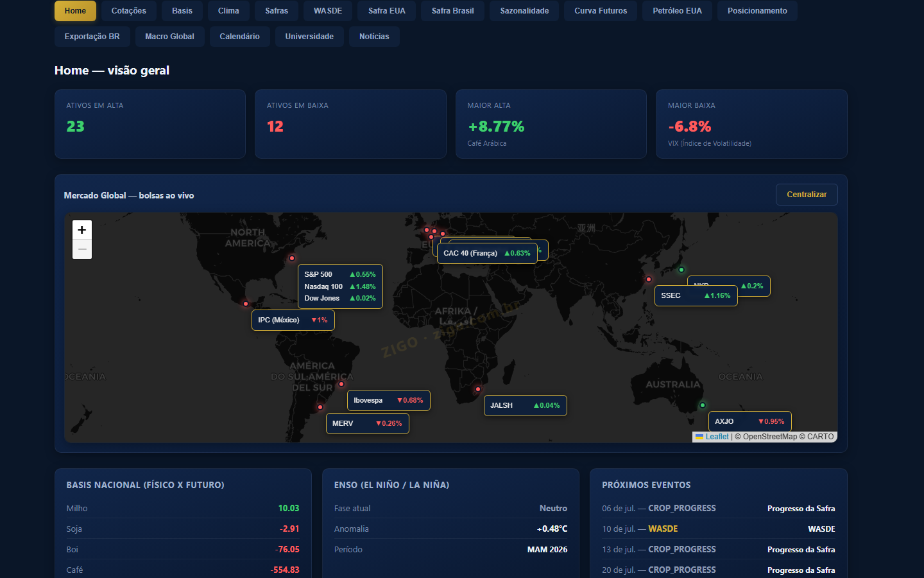Click the Maior Alta Café Arábica card
The width and height of the screenshot is (924, 578).
pos(551,124)
